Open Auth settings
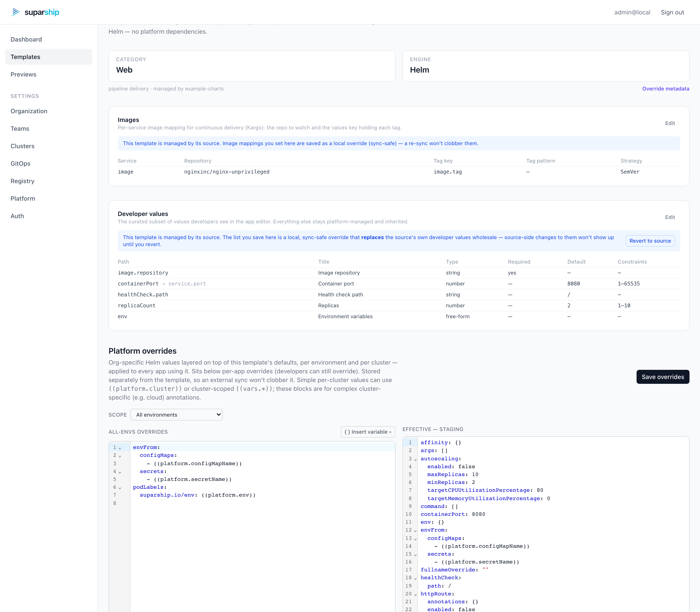 click(x=49, y=216)
